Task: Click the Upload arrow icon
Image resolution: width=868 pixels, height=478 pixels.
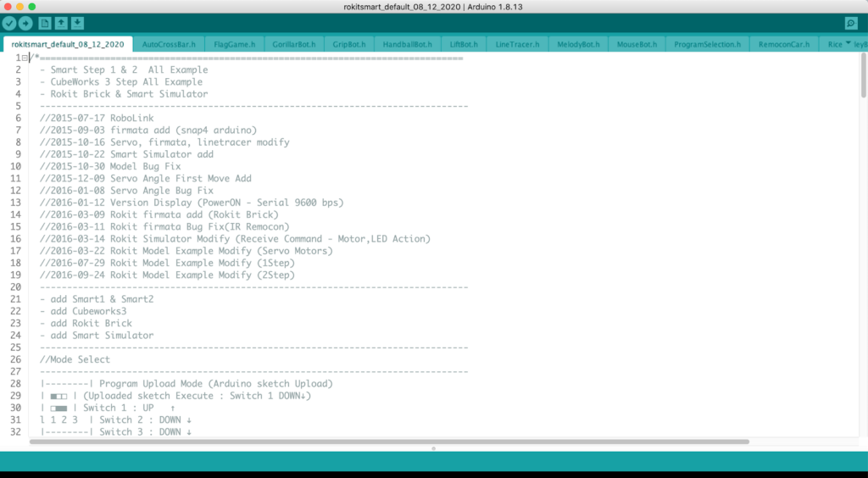Action: (25, 23)
